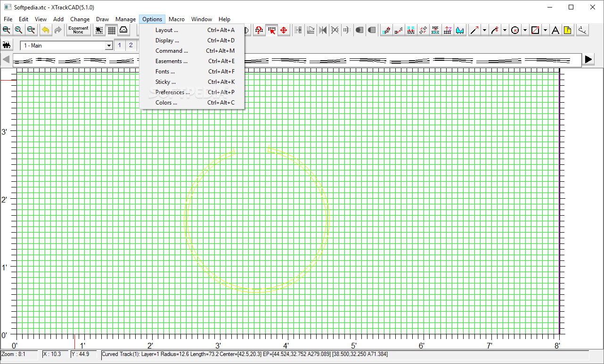Open the Edit menu
The height and width of the screenshot is (364, 604).
tap(24, 19)
